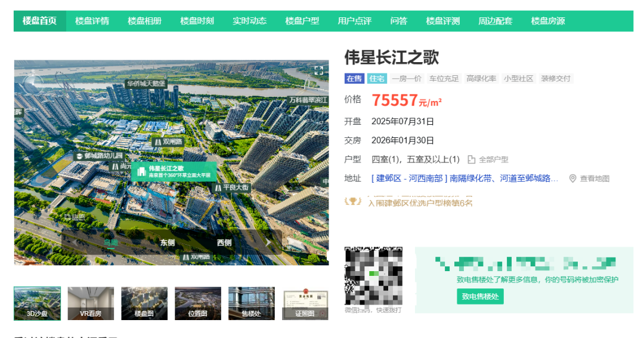This screenshot has height=338, width=644.
Task: Click the 邺城路幼儿园 map marker
Action: [x=100, y=156]
